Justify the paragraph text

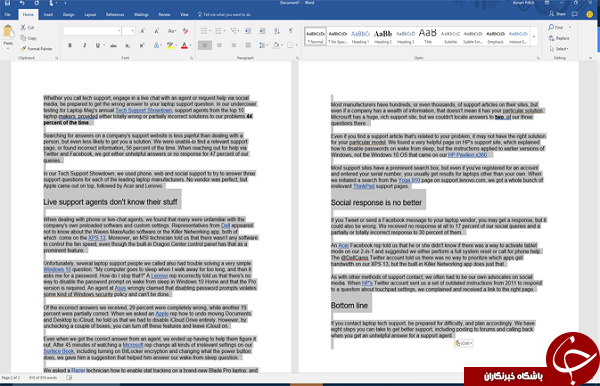pyautogui.click(x=248, y=46)
